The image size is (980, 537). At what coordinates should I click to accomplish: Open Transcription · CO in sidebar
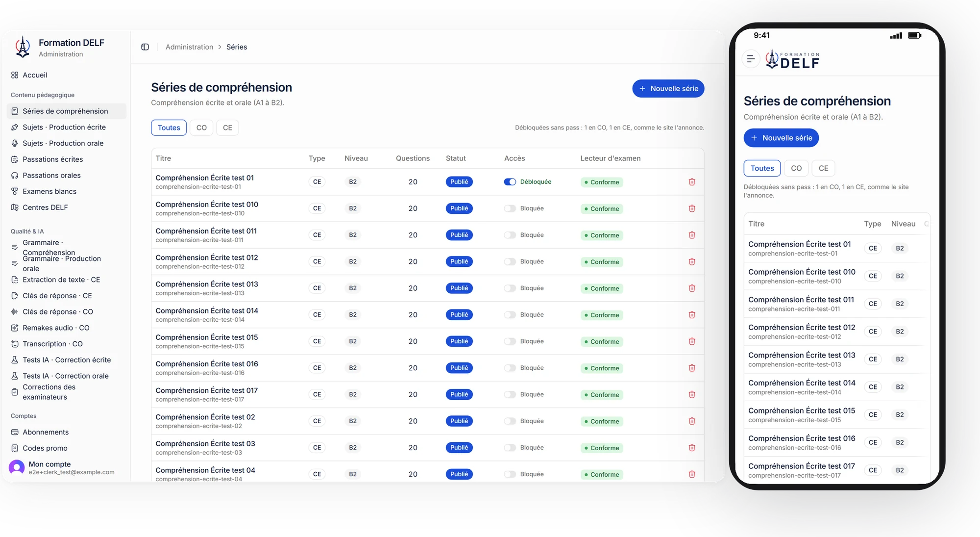(67, 344)
